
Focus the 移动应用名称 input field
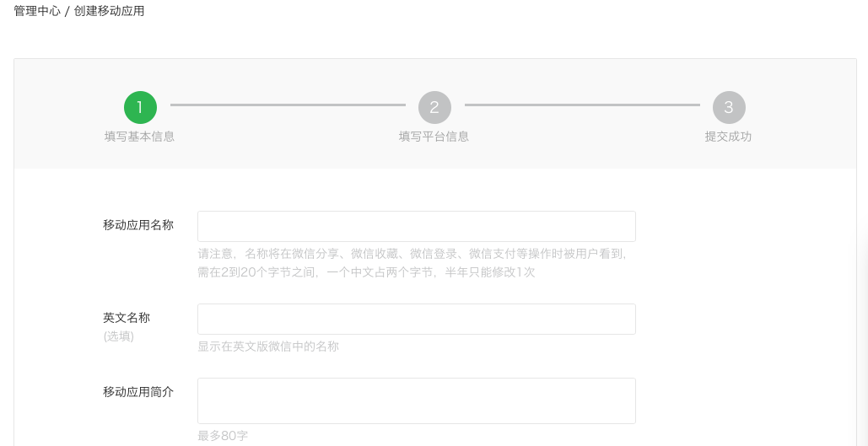417,226
